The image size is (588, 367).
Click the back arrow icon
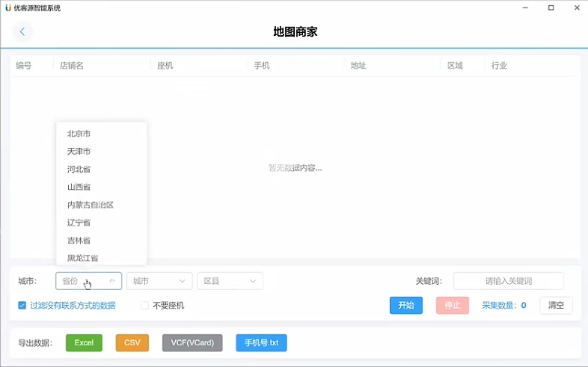point(22,31)
